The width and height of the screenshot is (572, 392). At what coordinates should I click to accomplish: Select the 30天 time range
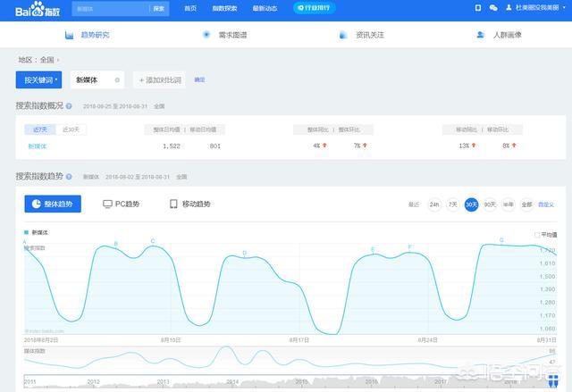(471, 204)
